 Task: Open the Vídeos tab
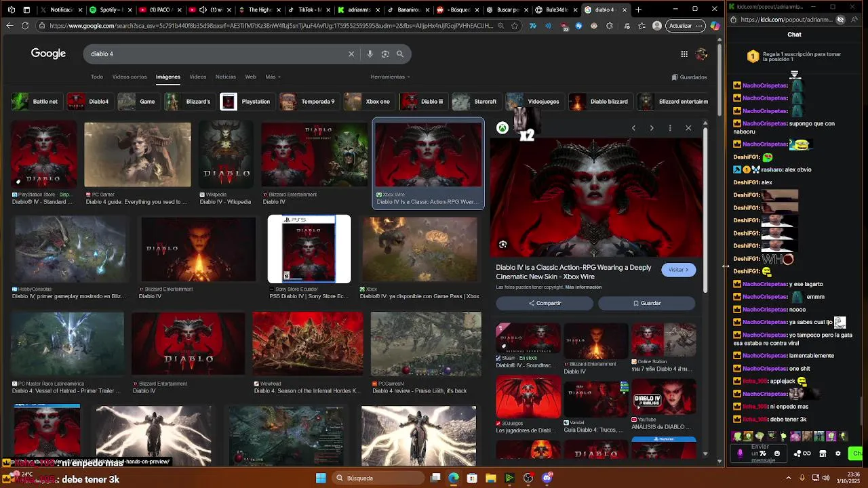[x=198, y=77]
